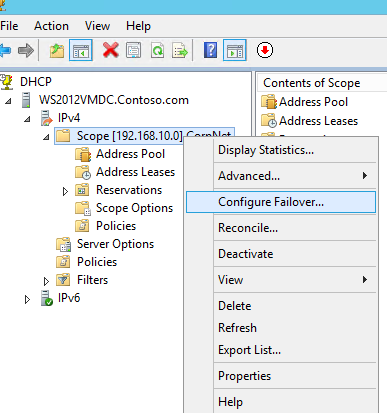Open Address Leases in contents pane
Image resolution: width=387 pixels, height=413 pixels.
click(318, 121)
